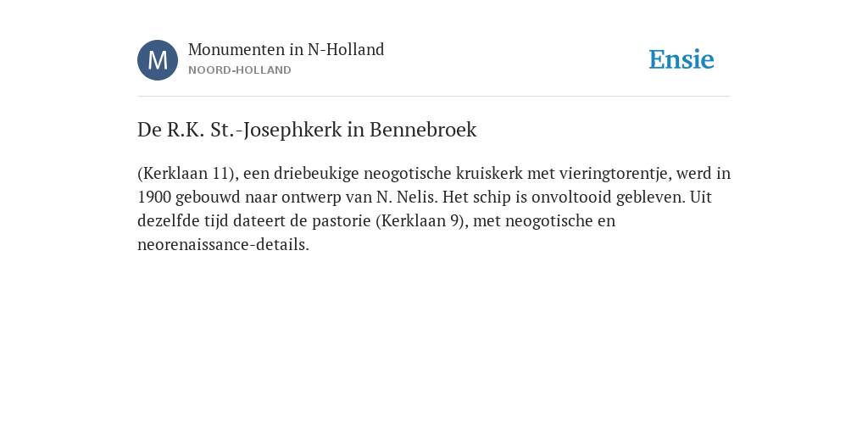Image resolution: width=868 pixels, height=434 pixels.
Task: Click the text Kerklaan 11 in the paragraph
Action: click(185, 173)
